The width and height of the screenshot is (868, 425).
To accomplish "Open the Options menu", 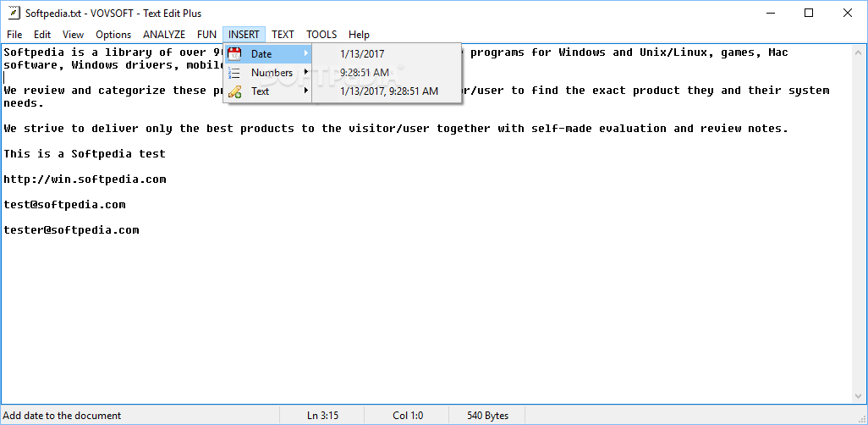I will [x=113, y=35].
